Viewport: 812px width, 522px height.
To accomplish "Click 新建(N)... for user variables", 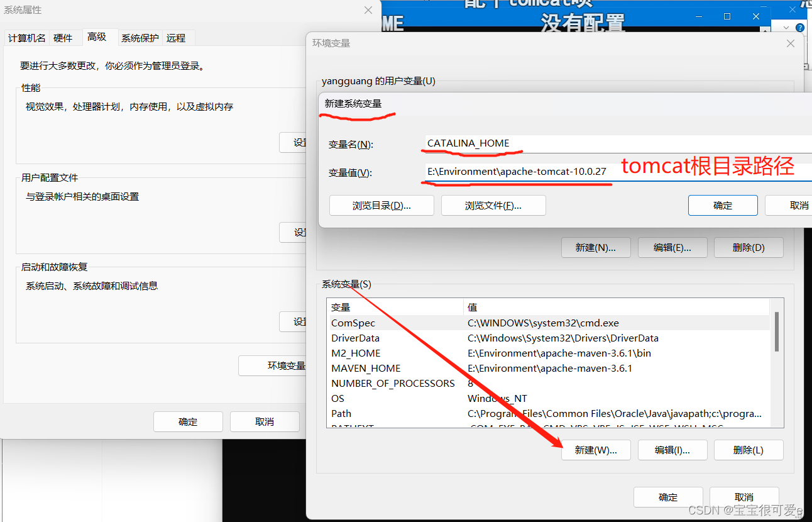I will tap(596, 247).
